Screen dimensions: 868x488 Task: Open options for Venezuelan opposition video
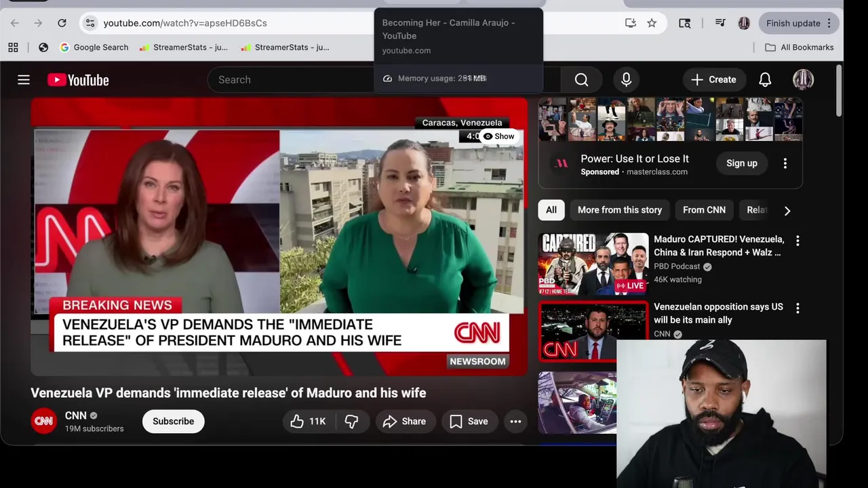click(x=797, y=308)
